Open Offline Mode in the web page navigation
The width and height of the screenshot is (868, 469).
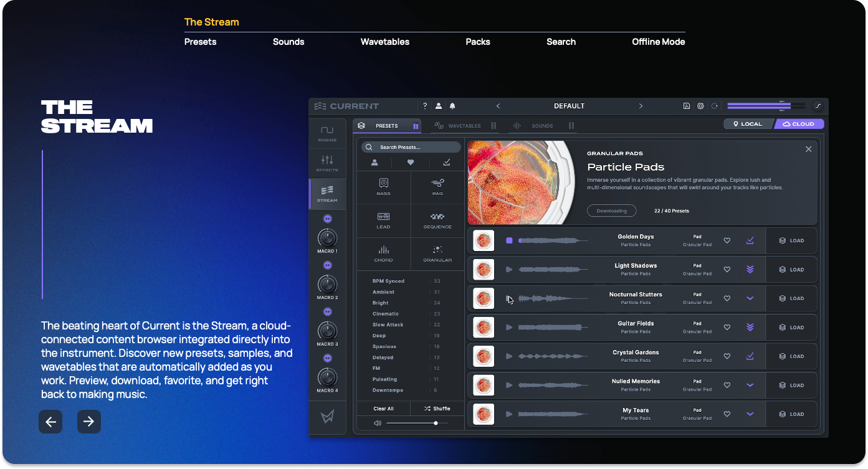point(659,42)
